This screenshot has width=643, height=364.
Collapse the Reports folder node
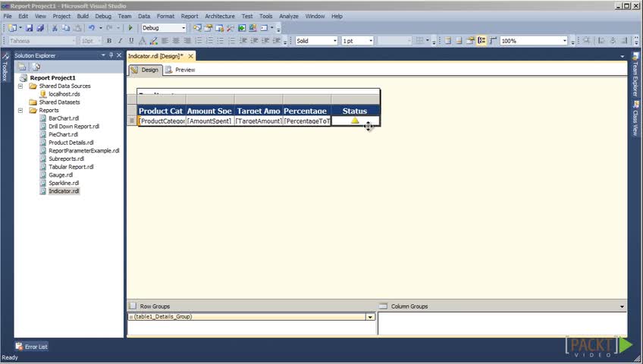pos(20,110)
